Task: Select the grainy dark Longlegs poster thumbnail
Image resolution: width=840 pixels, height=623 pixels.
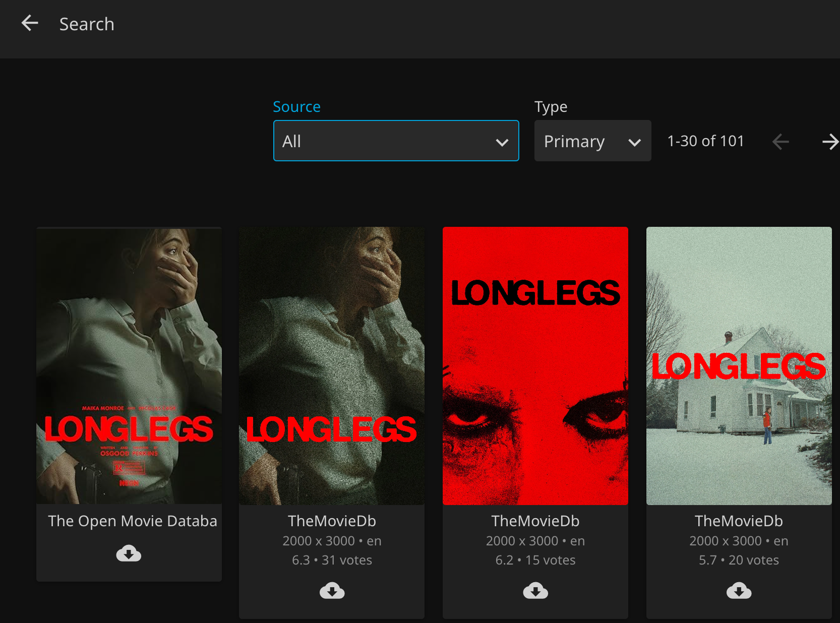Action: click(332, 365)
